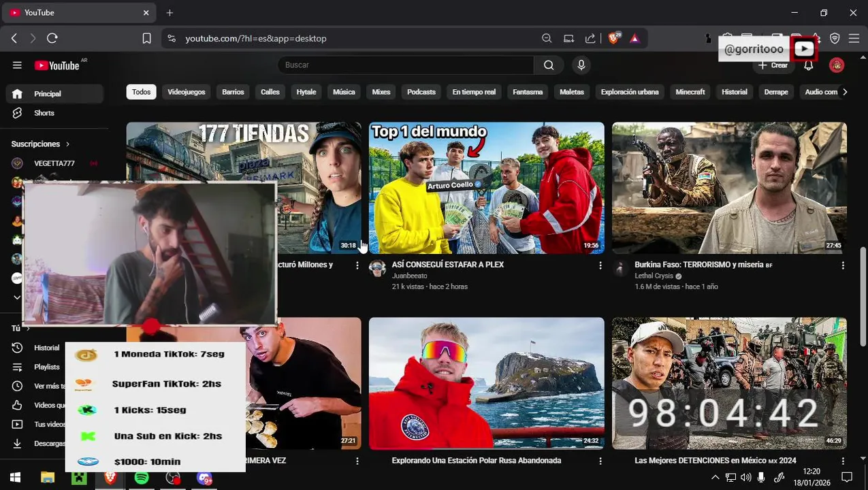Open options for Estación Polar Rusa video

(x=600, y=461)
